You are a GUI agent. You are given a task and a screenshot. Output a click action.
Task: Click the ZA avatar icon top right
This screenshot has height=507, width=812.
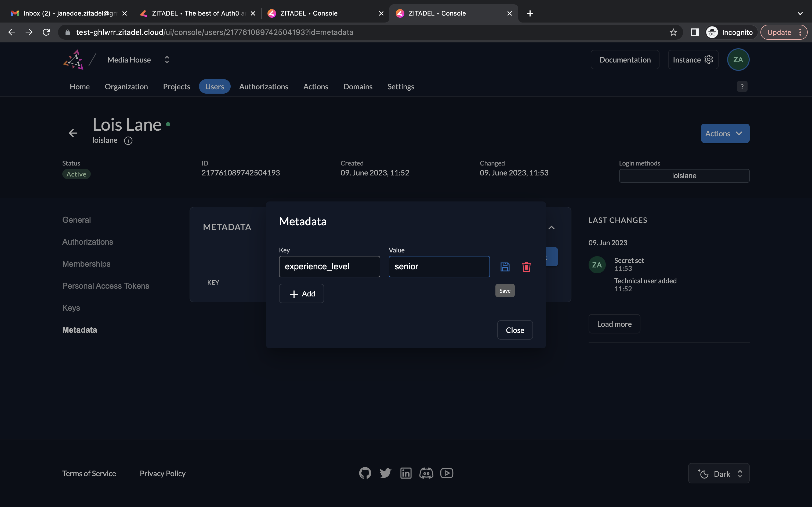click(x=739, y=60)
